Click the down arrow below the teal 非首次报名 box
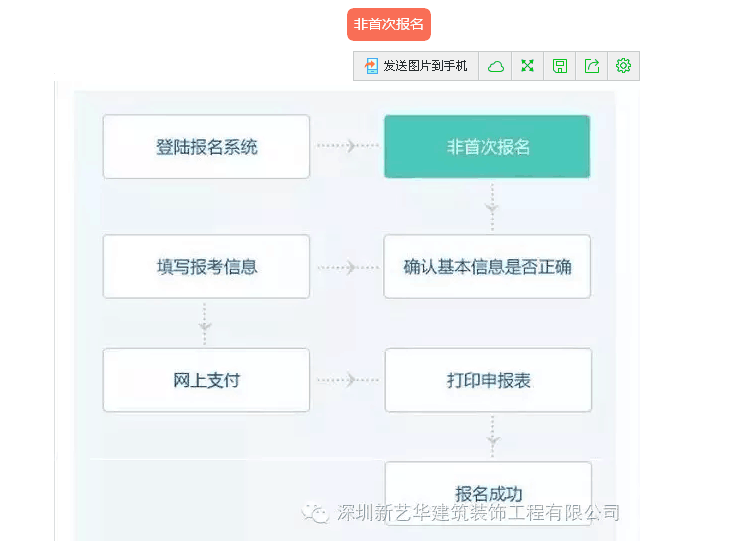750x545 pixels. pos(491,206)
